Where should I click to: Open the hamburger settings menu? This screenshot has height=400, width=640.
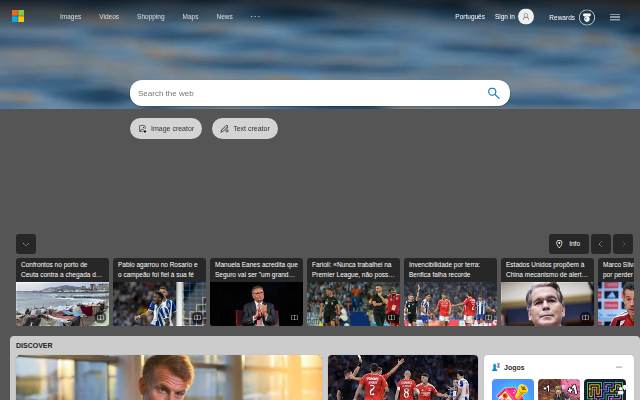coord(615,17)
